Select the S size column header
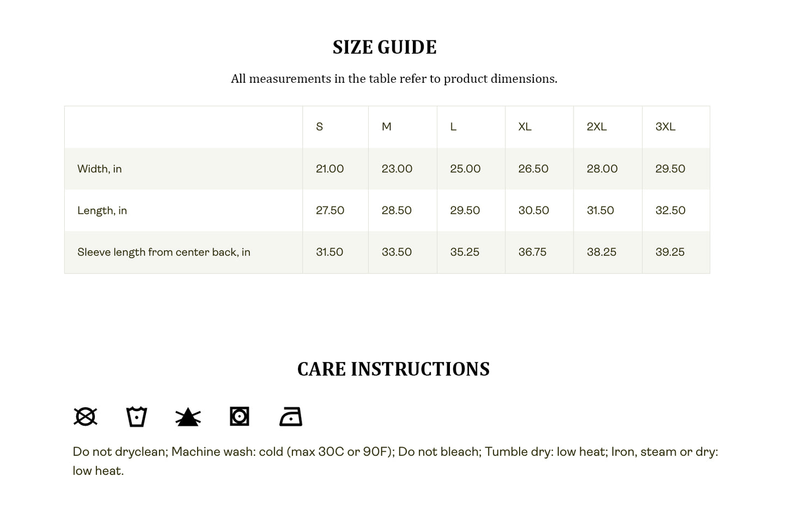This screenshot has height=532, width=787. pos(320,127)
